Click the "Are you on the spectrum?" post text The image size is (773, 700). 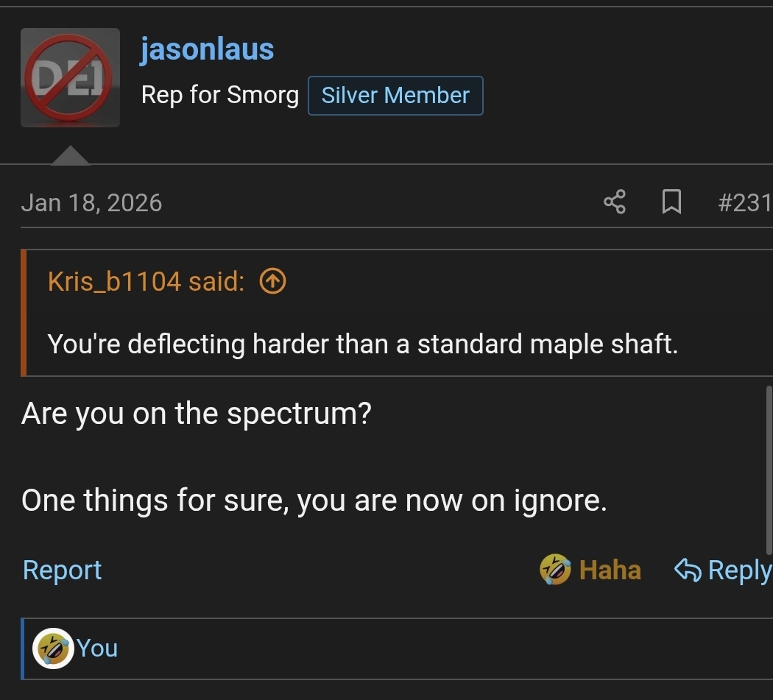(x=197, y=414)
